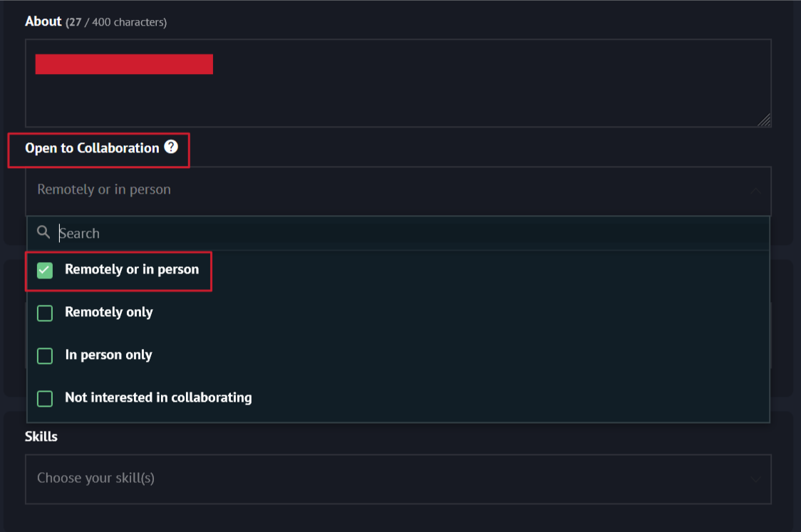Uncheck the "Remotely or in person" checkbox
801x532 pixels.
(x=45, y=271)
